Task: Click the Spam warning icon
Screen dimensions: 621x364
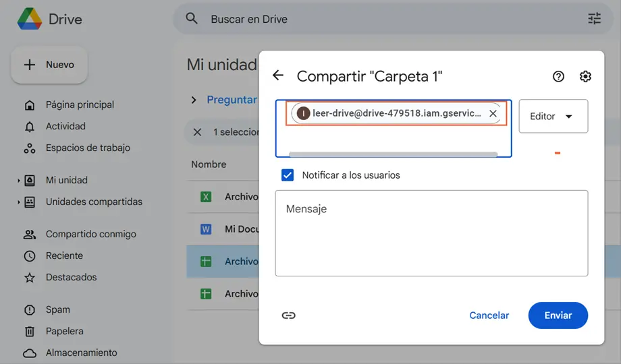Action: (x=30, y=310)
